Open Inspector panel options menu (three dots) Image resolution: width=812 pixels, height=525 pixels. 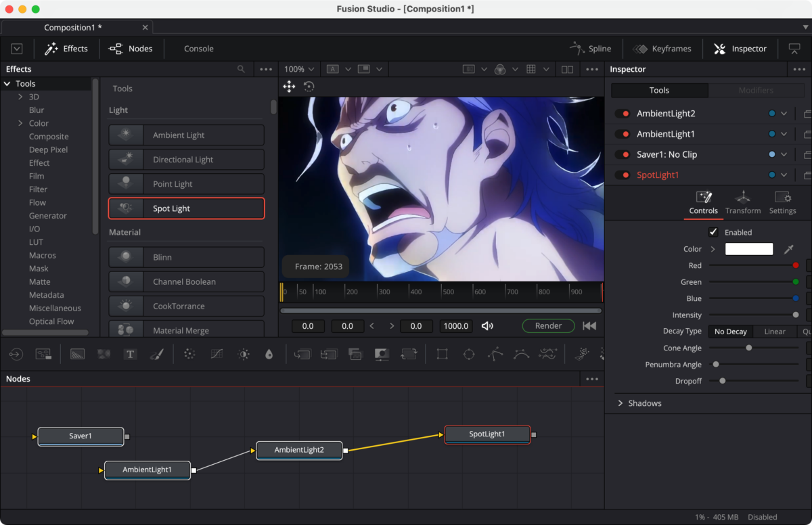coord(799,69)
